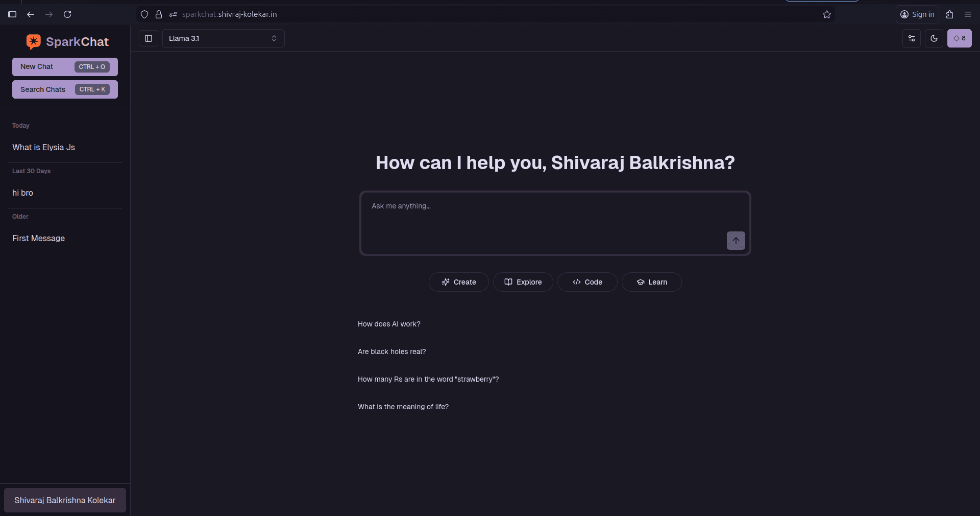Open the chat settings sliders icon
980x516 pixels.
click(911, 38)
